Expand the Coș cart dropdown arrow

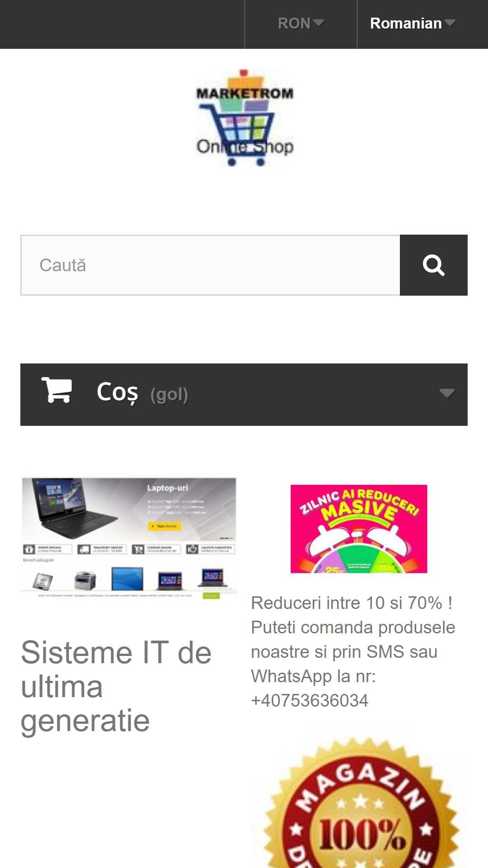pos(447,393)
